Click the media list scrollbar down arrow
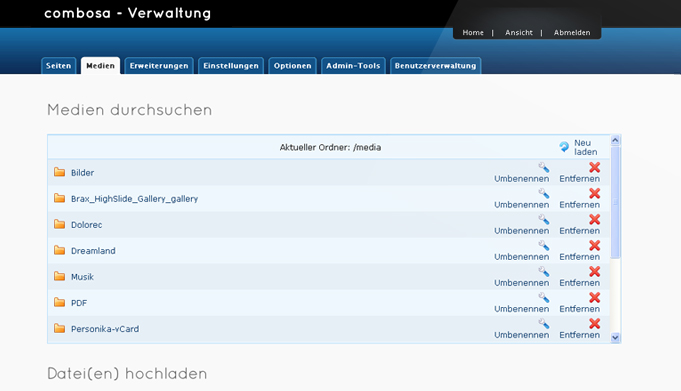Image resolution: width=681 pixels, height=391 pixels. coord(615,338)
